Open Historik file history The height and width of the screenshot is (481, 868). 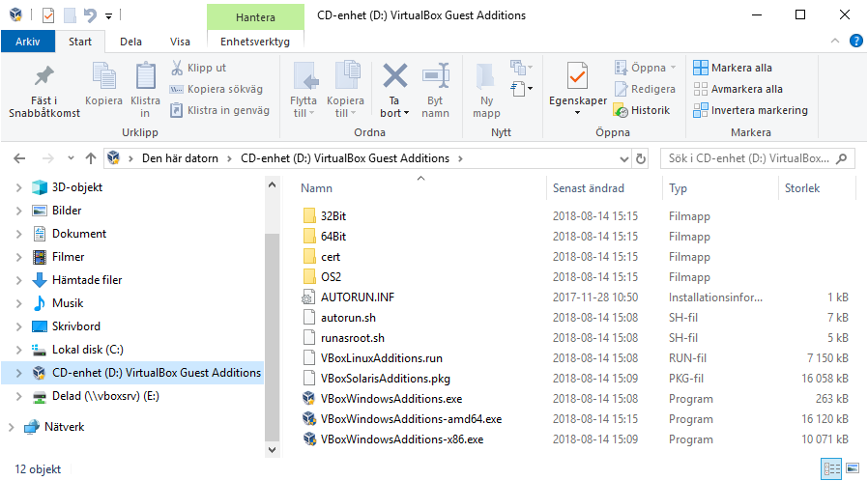642,110
